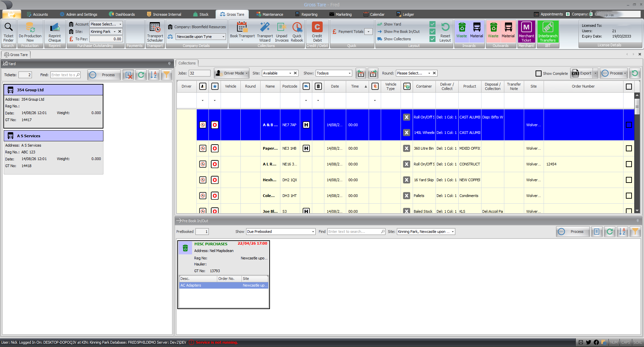644x347 pixels.
Task: Open Book Transport
Action: pyautogui.click(x=242, y=32)
